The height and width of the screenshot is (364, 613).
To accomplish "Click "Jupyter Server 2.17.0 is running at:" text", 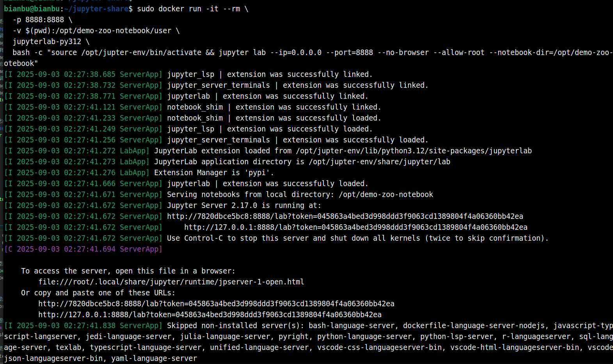I will (x=244, y=205).
